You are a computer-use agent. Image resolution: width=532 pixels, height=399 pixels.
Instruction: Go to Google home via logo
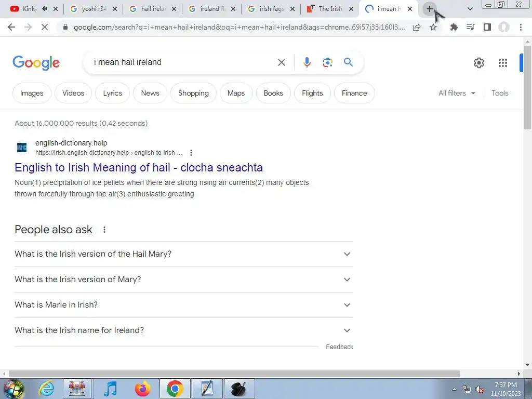coord(36,63)
